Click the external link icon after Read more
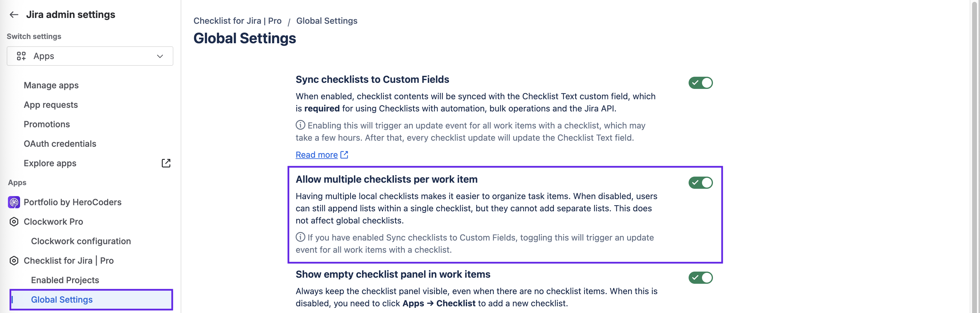 pyautogui.click(x=344, y=155)
